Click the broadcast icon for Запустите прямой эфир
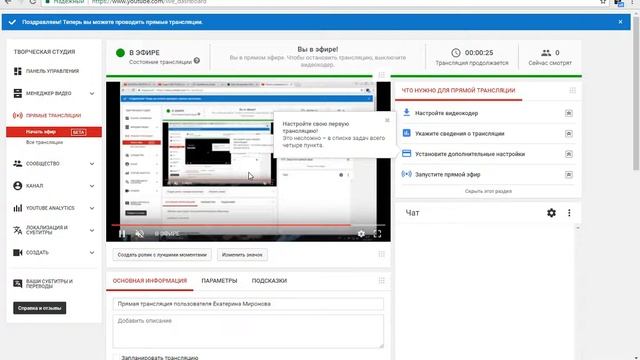 pos(407,174)
